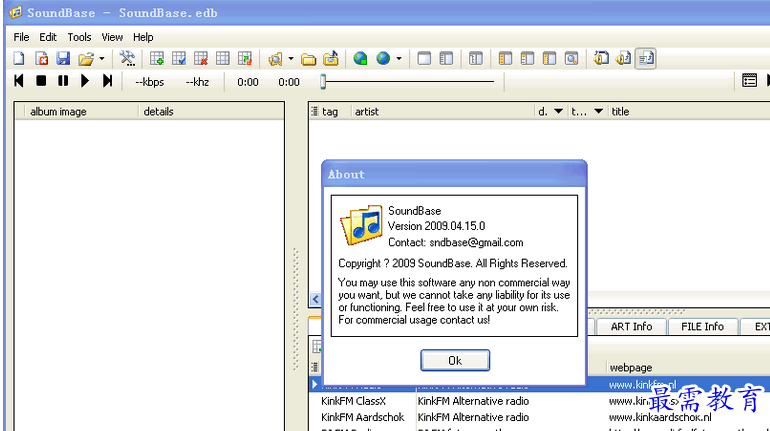770x431 pixels.
Task: Click the search music folder magnifier icon
Action: pyautogui.click(x=275, y=59)
